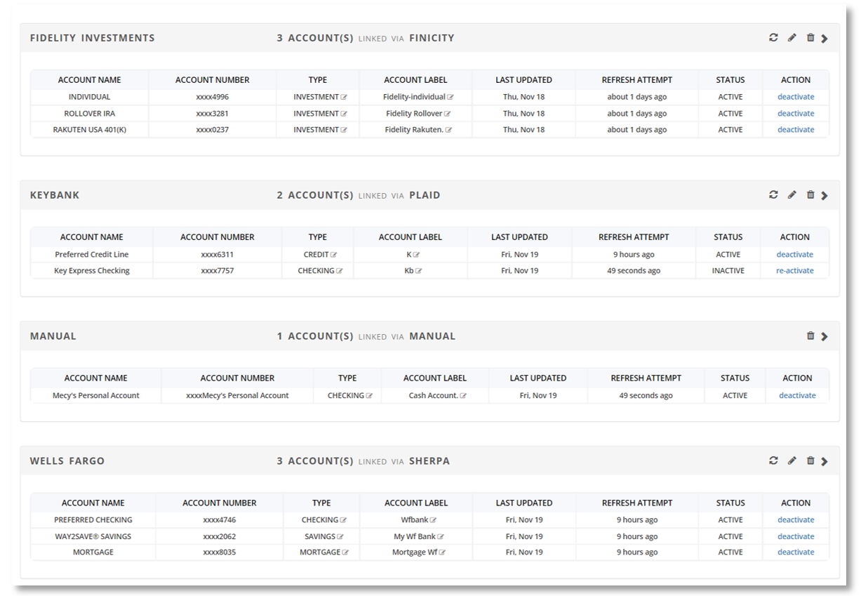868x596 pixels.
Task: Edit type of the INDIVIDUAL account
Action: pyautogui.click(x=344, y=98)
